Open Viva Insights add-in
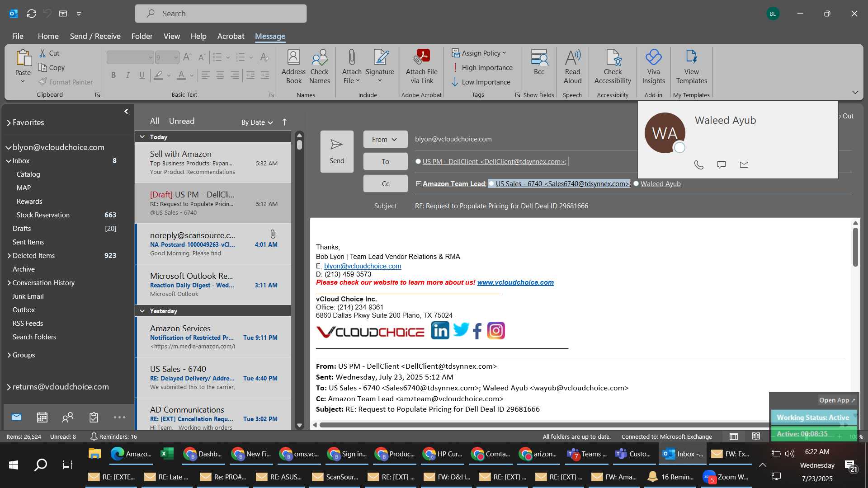The image size is (868, 488). coord(653,67)
